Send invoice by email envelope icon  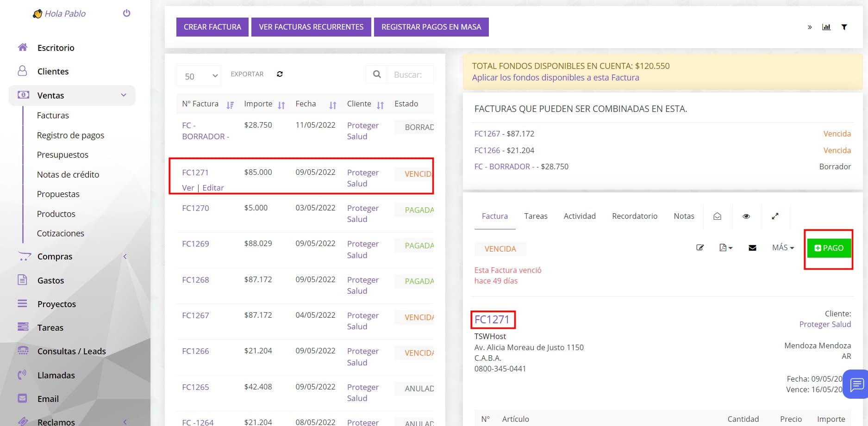pos(752,248)
